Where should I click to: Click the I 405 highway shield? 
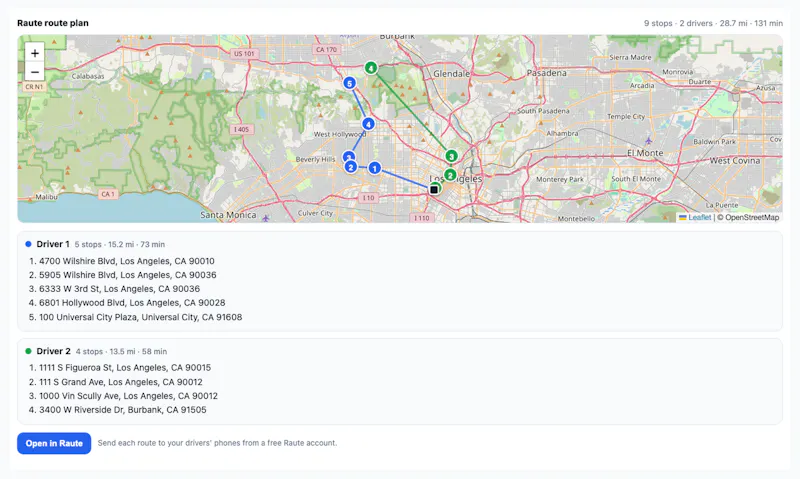[241, 130]
